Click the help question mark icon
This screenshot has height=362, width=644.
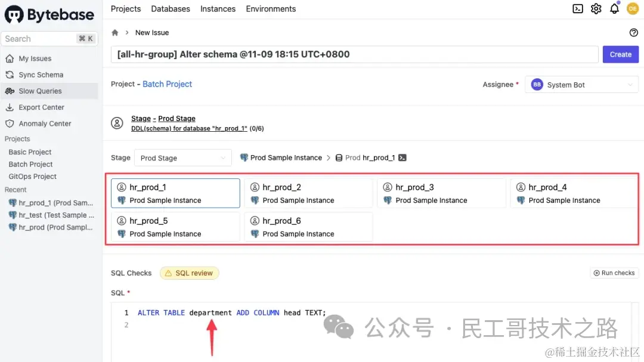coord(633,32)
